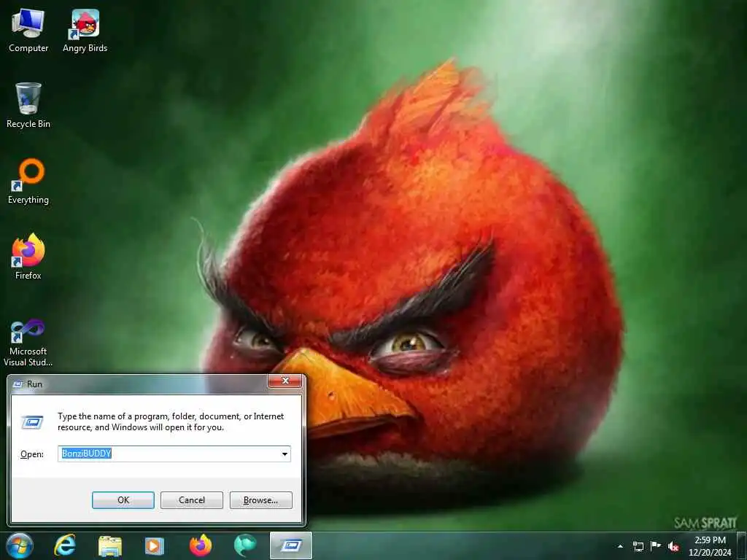Select the Computer desktop icon
The height and width of the screenshot is (560, 747).
(28, 31)
